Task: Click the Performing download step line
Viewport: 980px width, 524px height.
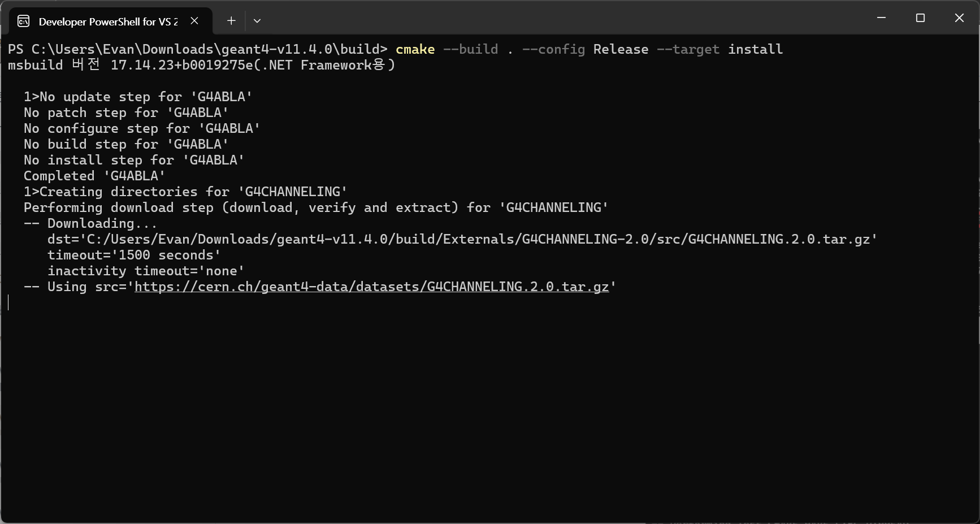Action: click(315, 207)
